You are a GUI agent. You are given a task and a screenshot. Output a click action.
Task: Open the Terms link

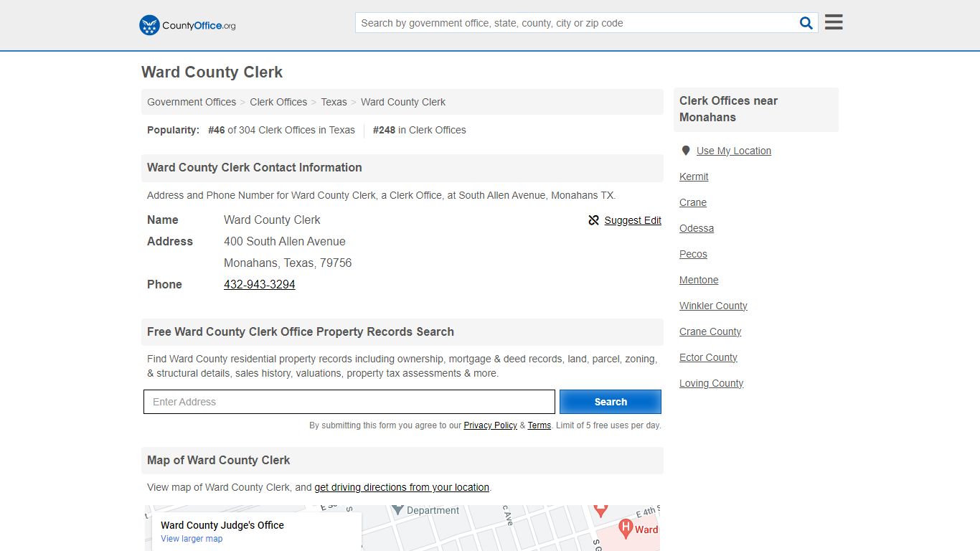540,425
